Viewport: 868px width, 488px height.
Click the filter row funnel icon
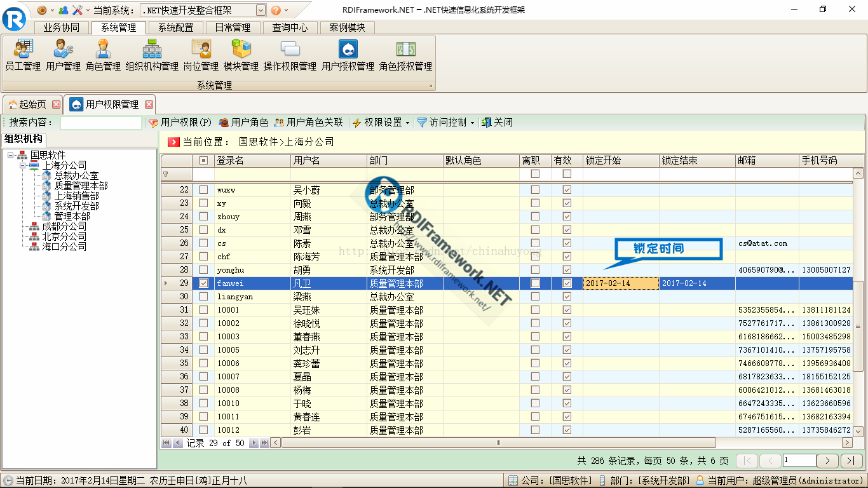coord(166,174)
